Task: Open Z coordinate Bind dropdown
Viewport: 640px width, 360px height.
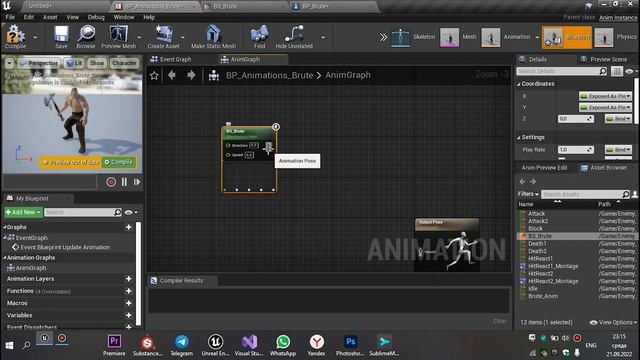Action: [x=618, y=119]
